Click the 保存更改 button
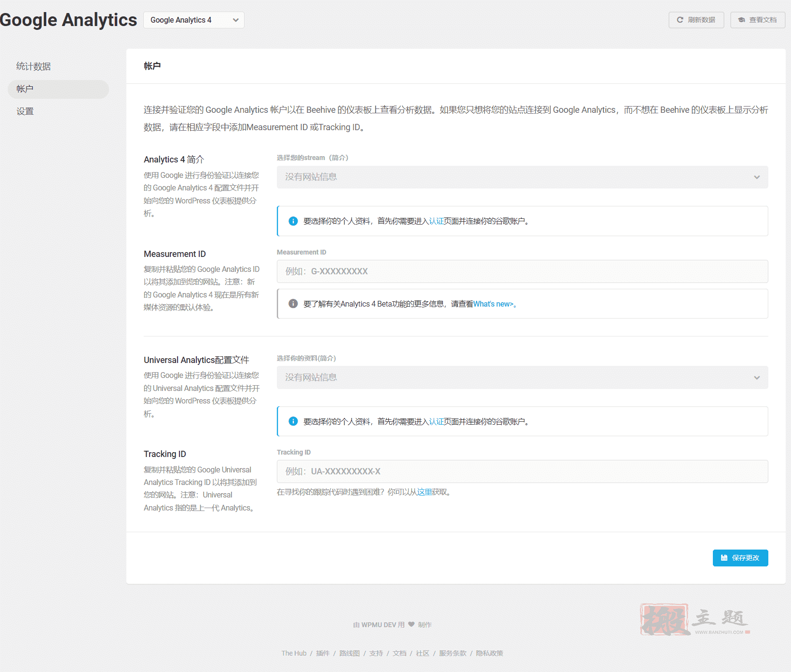Image resolution: width=791 pixels, height=672 pixels. pos(740,558)
